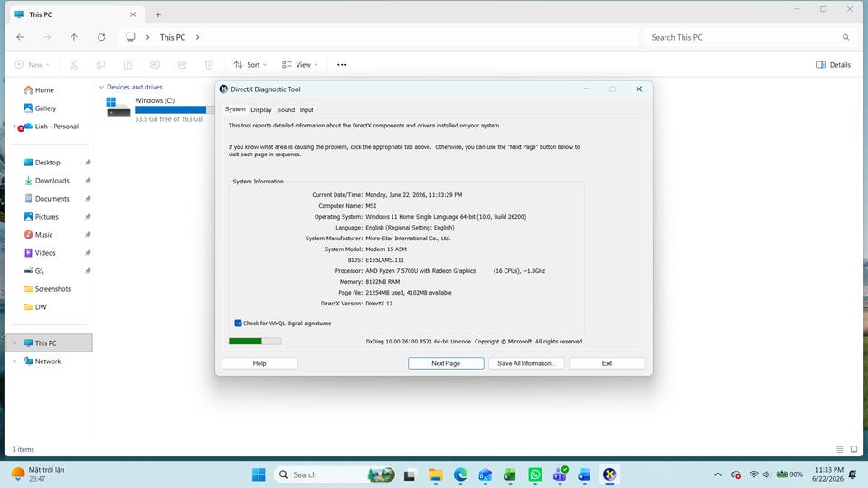Click the Copy icon in Explorer toolbar
Image resolution: width=868 pixels, height=488 pixels.
(x=100, y=65)
